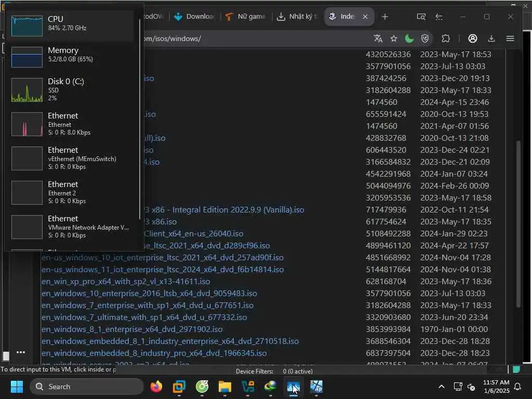Open the network status tray icon
Viewport: 532px width, 399px height.
point(458,387)
